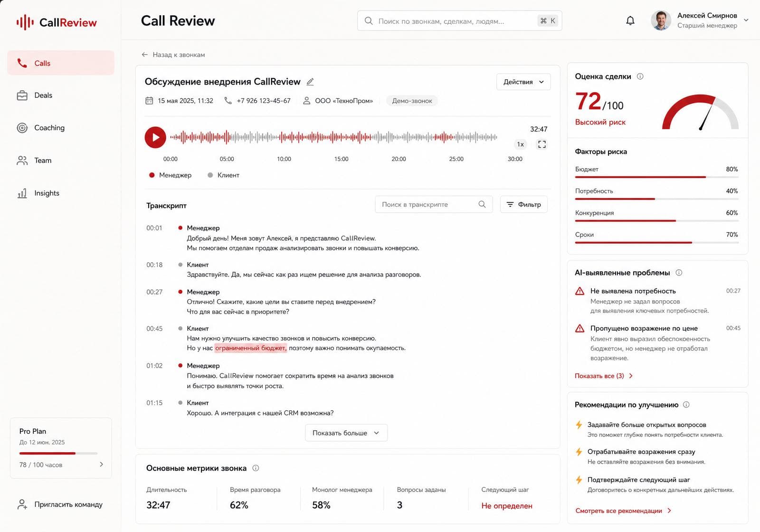The width and height of the screenshot is (760, 532).
Task: Toggle the Менеджер speaker legend
Action: pyautogui.click(x=170, y=175)
